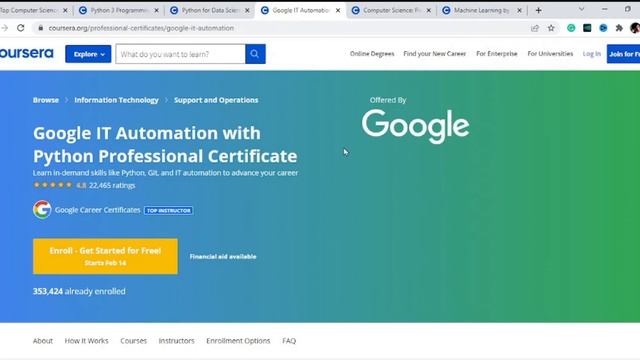Close the Python for Data Science tab

point(247,11)
